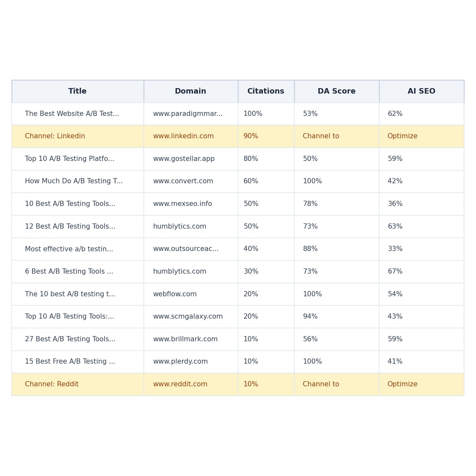Sort by the Domain column header
476x476 pixels.
(x=190, y=92)
